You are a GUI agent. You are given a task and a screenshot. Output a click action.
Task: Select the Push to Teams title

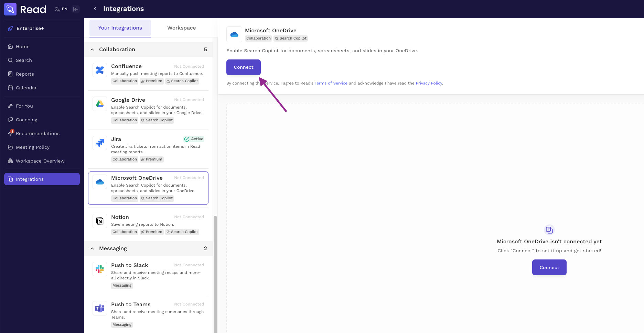point(131,304)
